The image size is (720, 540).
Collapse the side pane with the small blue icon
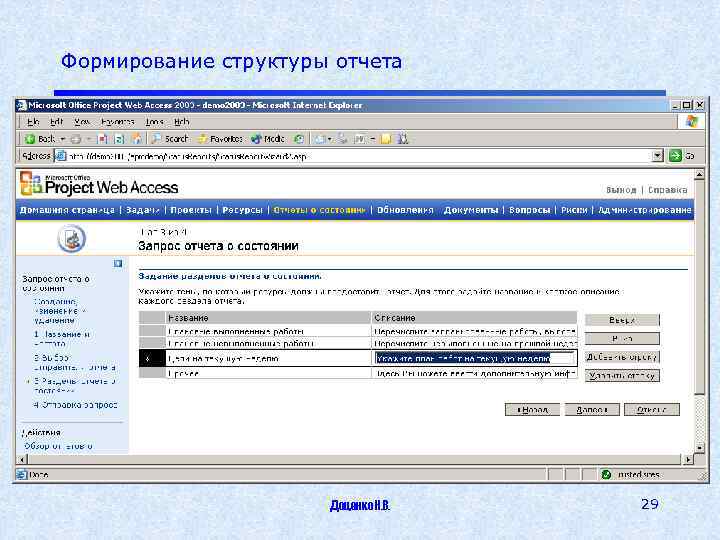pyautogui.click(x=118, y=264)
